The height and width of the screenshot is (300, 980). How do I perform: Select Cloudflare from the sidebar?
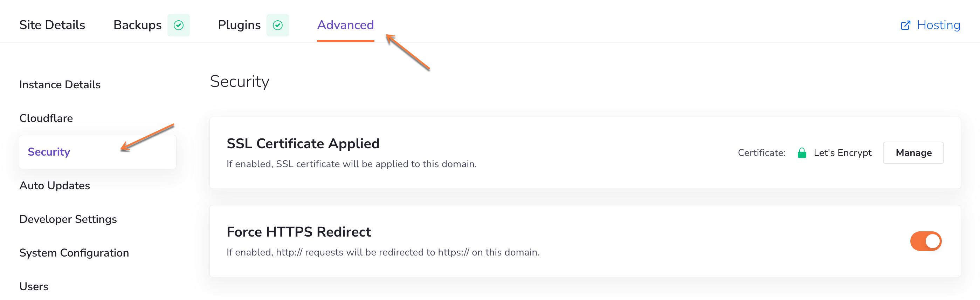pyautogui.click(x=46, y=118)
